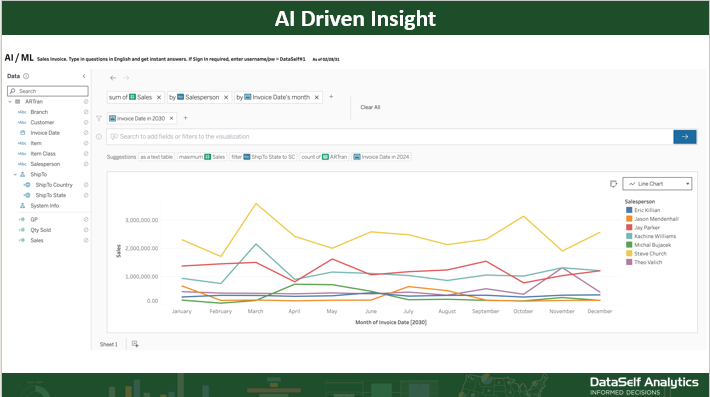Select the ShipTo Country field
Viewport: 710px width, 397px height.
tap(54, 185)
